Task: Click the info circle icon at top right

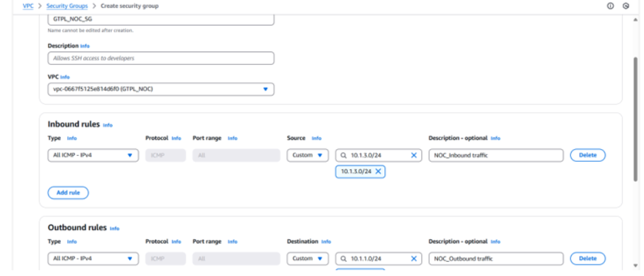Action: (610, 6)
